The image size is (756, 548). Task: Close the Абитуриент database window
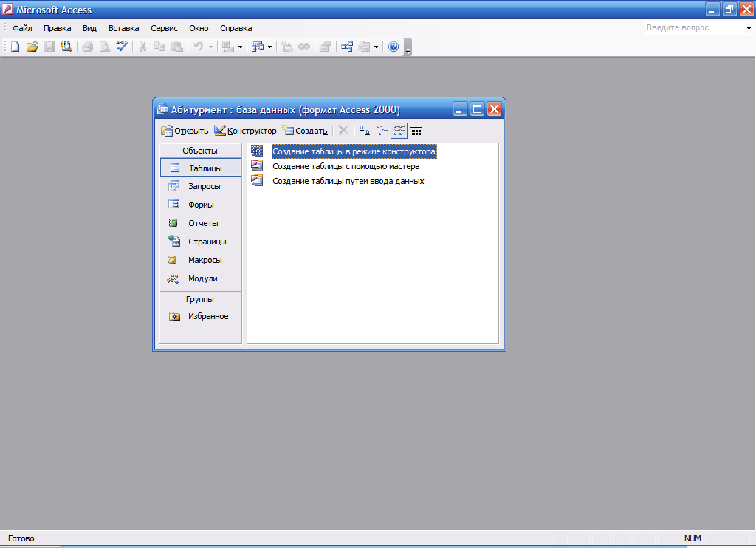[494, 109]
